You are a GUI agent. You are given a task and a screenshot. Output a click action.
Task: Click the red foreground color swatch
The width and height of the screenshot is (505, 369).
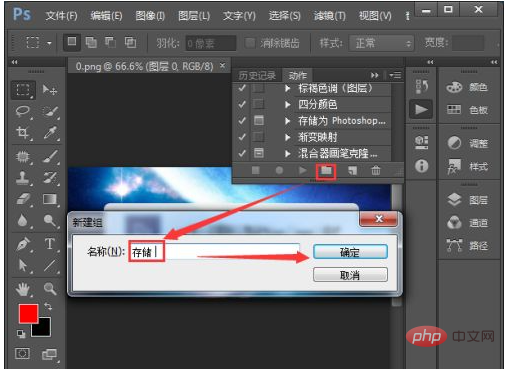[28, 314]
